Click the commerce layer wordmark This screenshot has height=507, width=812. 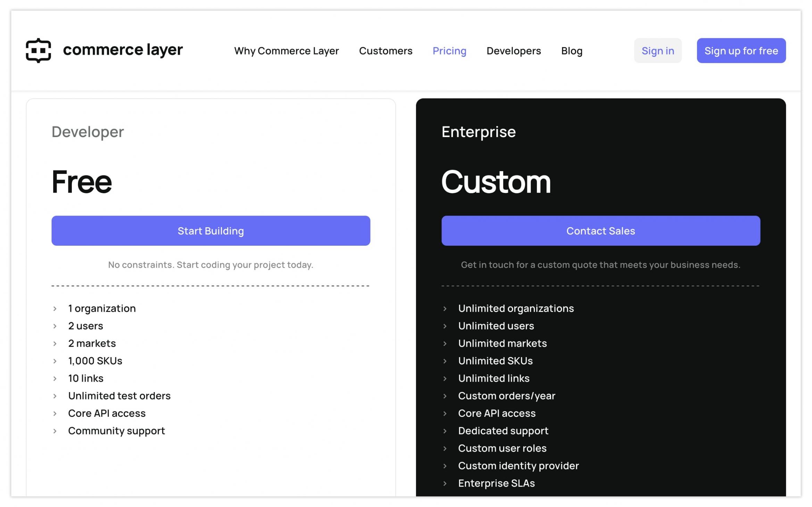click(x=123, y=50)
